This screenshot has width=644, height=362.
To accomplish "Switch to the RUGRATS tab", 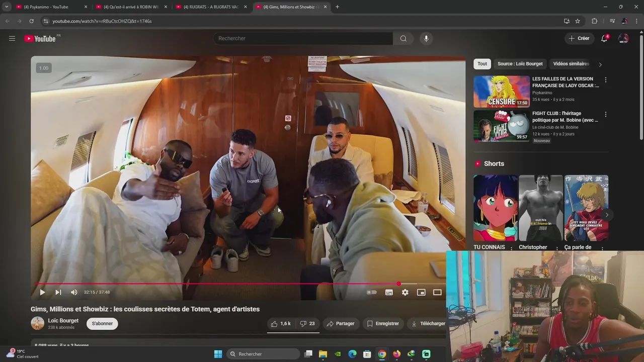I will [x=211, y=7].
